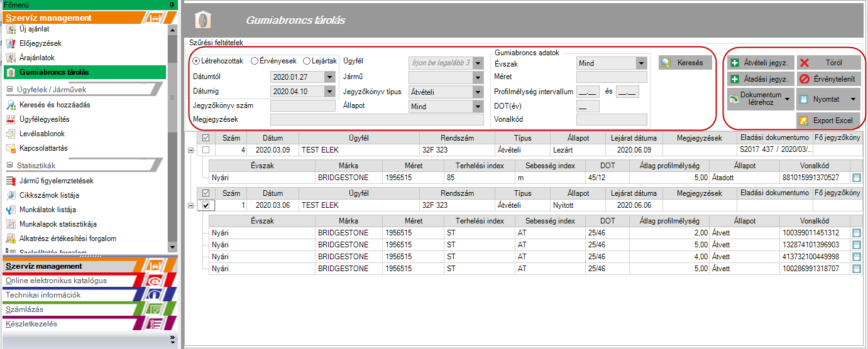Switch to Online elektronikus katalógus module
Viewport: 868px width, 349px height.
[x=89, y=281]
